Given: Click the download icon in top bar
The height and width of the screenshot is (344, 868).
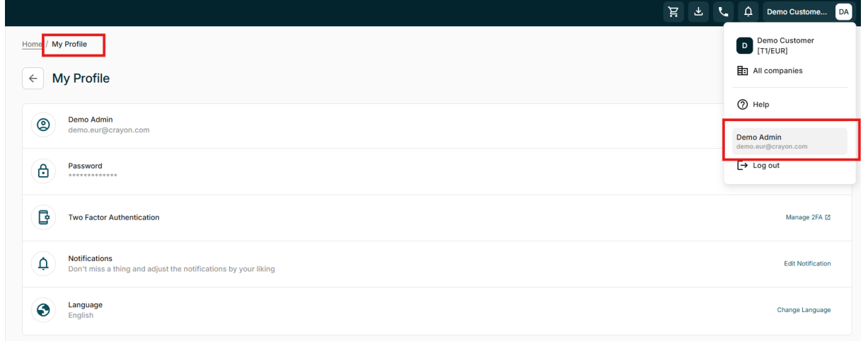Looking at the screenshot, I should click(698, 11).
